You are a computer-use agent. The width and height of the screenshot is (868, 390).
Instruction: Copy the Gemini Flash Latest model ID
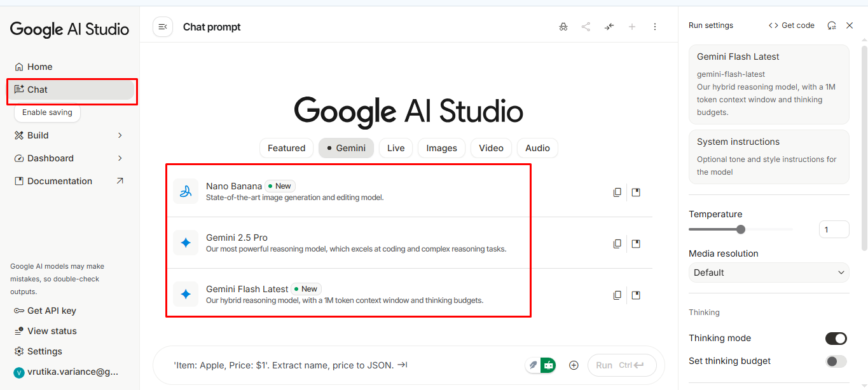[x=617, y=295]
